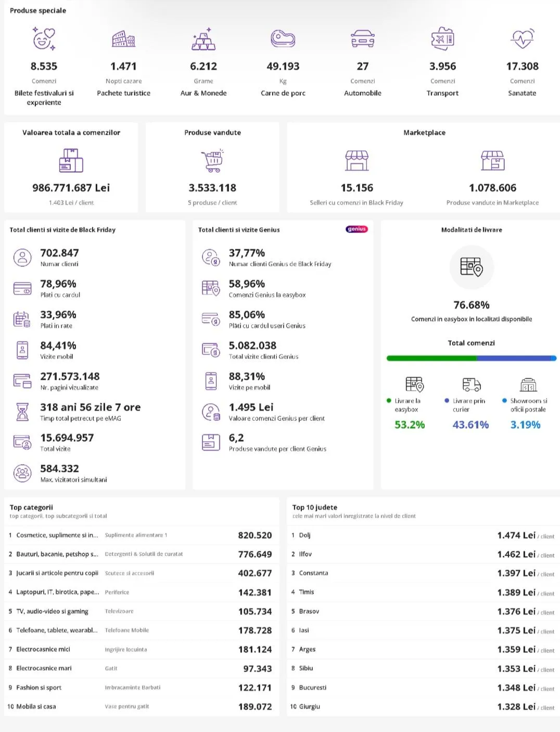
Task: Click the easybox locker icon in circle
Action: pos(472,267)
